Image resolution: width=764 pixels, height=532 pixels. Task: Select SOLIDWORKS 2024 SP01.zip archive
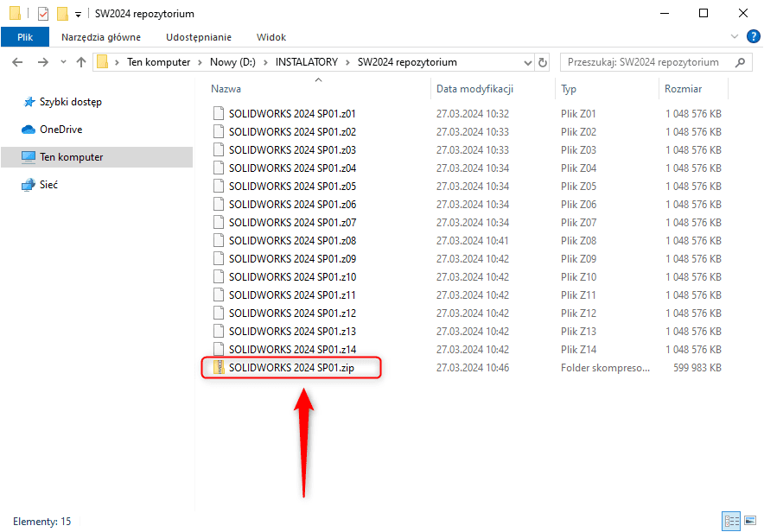(x=291, y=368)
